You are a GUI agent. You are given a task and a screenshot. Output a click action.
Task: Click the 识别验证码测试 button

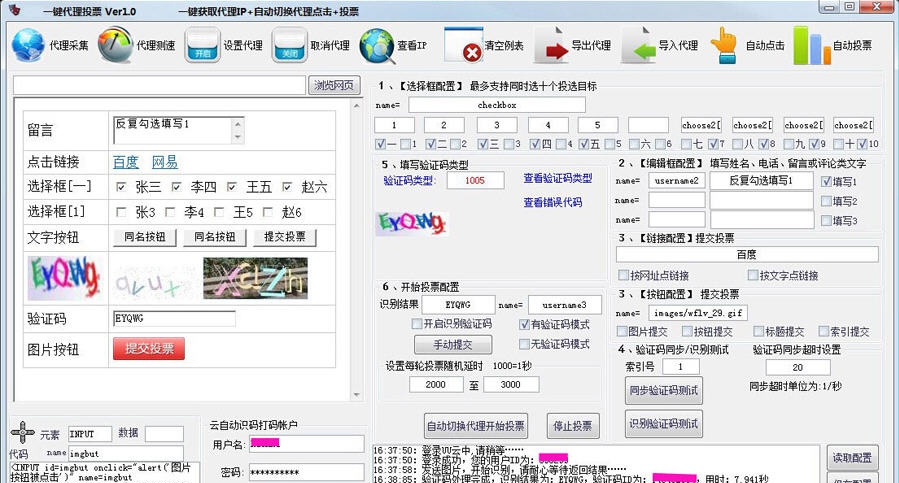coord(664,424)
